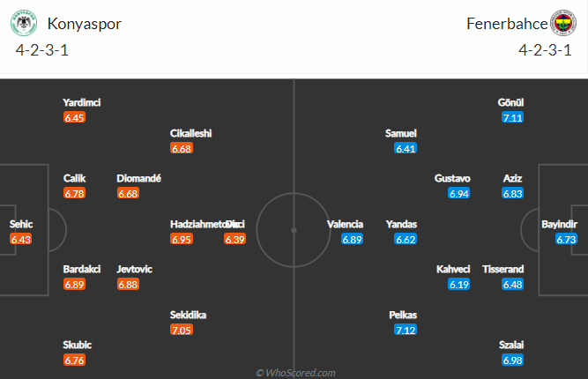This screenshot has width=588, height=379.
Task: Click the Konyaspor club crest icon
Action: [x=24, y=23]
